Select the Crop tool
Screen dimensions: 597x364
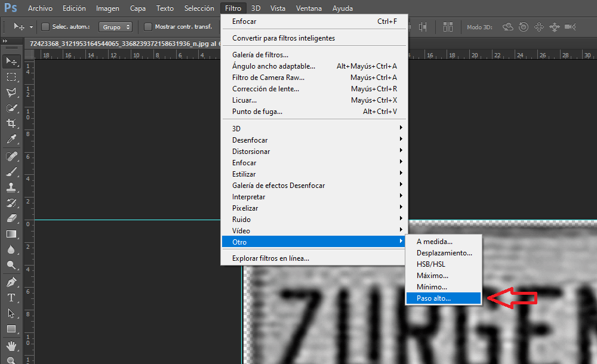(x=11, y=124)
